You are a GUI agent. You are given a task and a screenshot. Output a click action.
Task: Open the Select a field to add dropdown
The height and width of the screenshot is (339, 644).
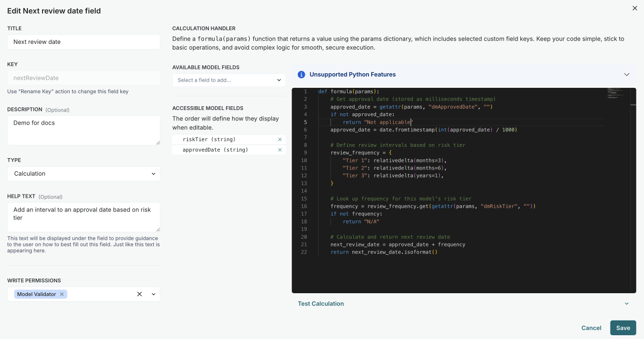click(228, 80)
